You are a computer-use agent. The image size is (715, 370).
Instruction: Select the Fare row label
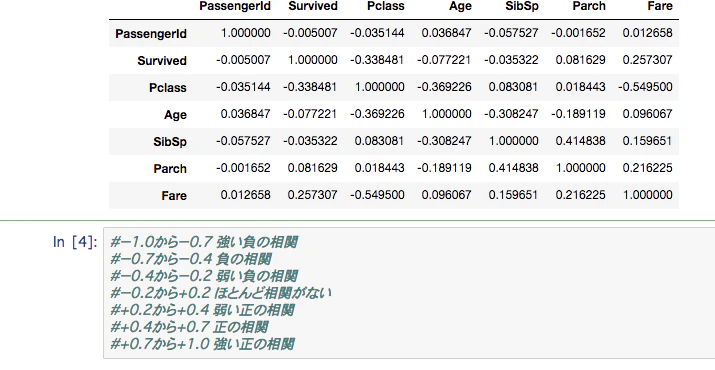[x=174, y=196]
